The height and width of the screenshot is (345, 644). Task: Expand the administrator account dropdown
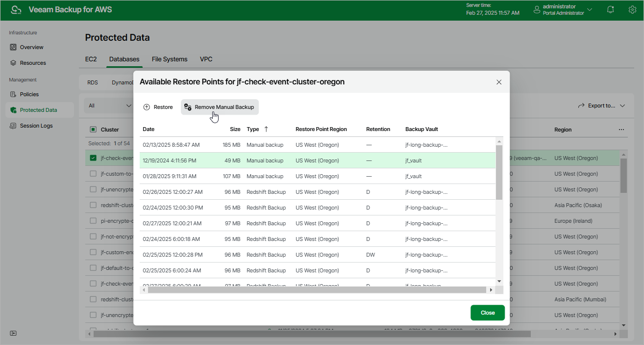point(590,10)
